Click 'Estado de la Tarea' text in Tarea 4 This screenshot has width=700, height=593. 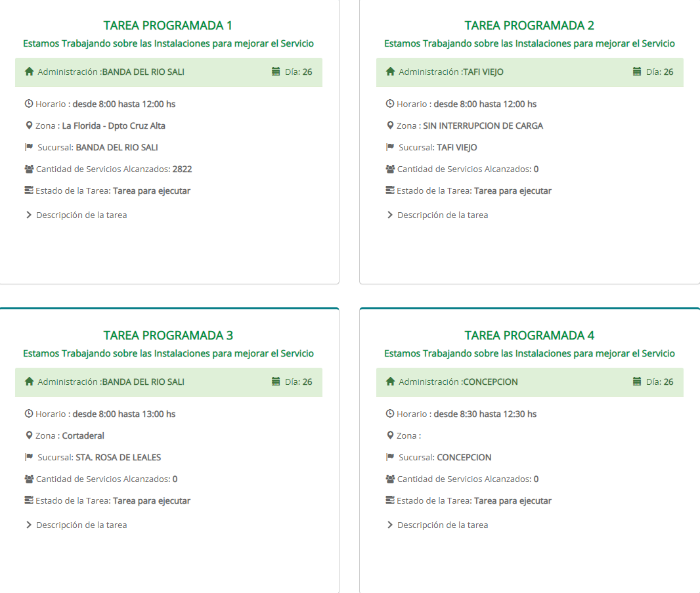(434, 500)
